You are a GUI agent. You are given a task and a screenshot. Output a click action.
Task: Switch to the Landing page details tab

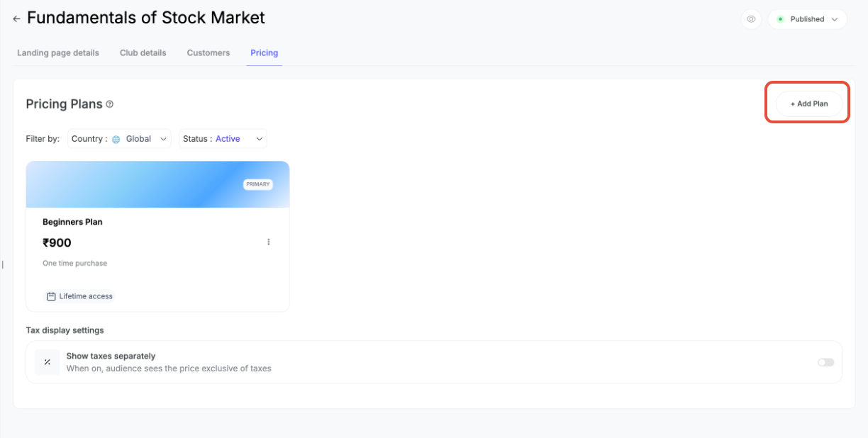coord(58,53)
